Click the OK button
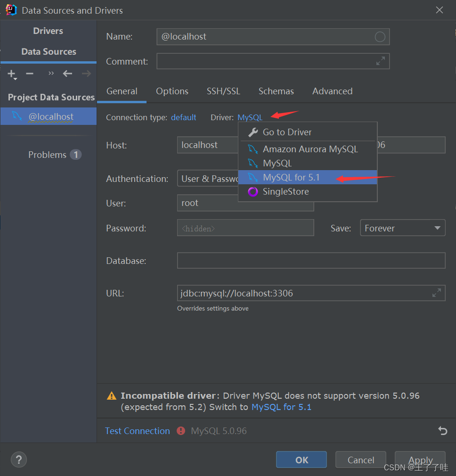This screenshot has width=456, height=476. 301,460
